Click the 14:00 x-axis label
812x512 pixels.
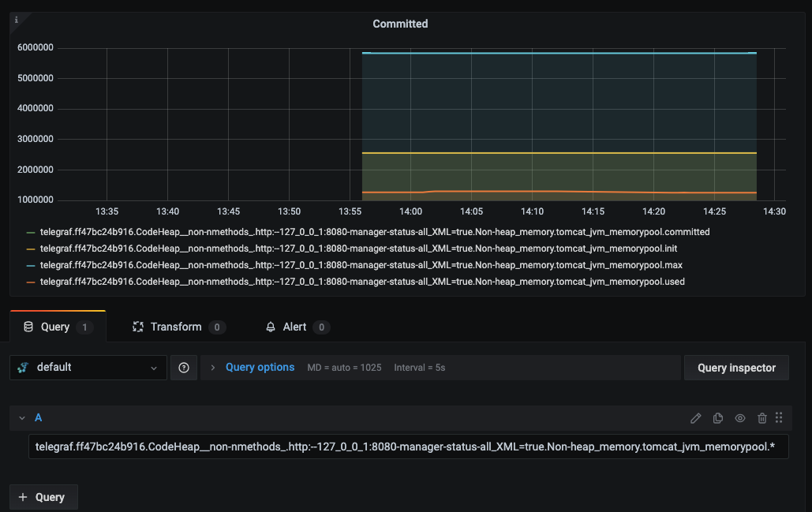coord(410,211)
